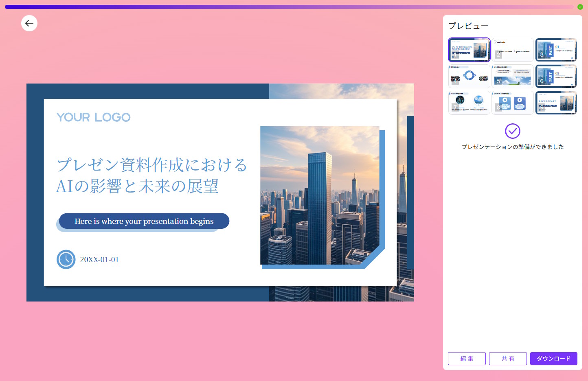Select slide 1 thumbnail in preview
Screen dimensions: 588x381
(469, 50)
